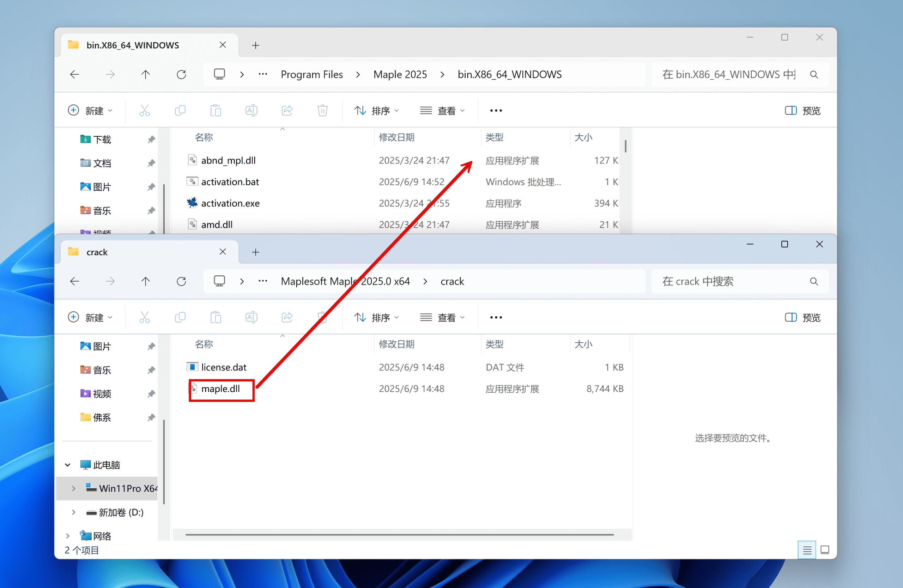Select activation.exe in file list
This screenshot has height=588, width=903.
(x=230, y=203)
